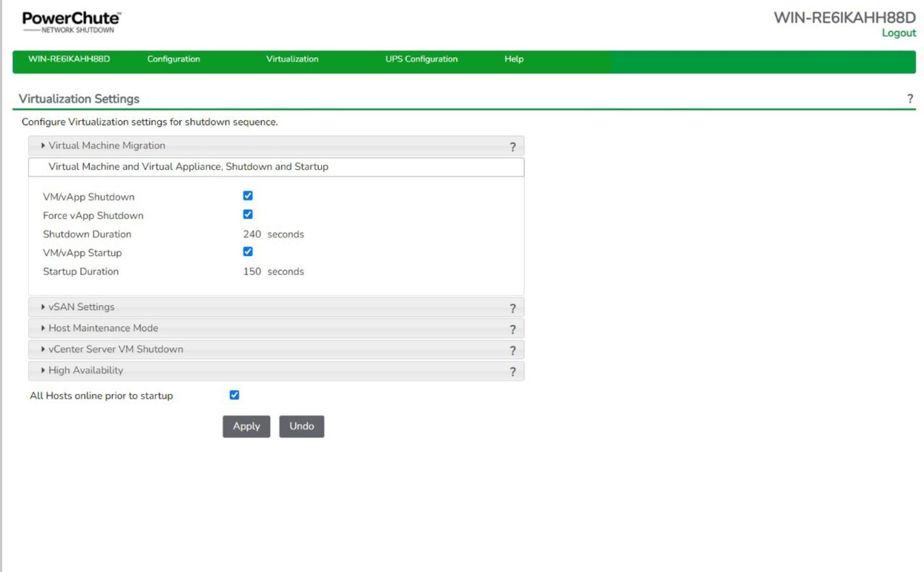Open help for Virtualization Settings page
Viewport: 924px width, 572px height.
pos(910,99)
